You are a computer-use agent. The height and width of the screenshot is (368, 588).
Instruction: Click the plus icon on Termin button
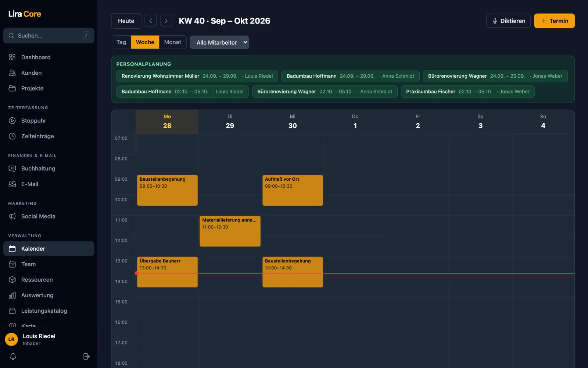(544, 21)
